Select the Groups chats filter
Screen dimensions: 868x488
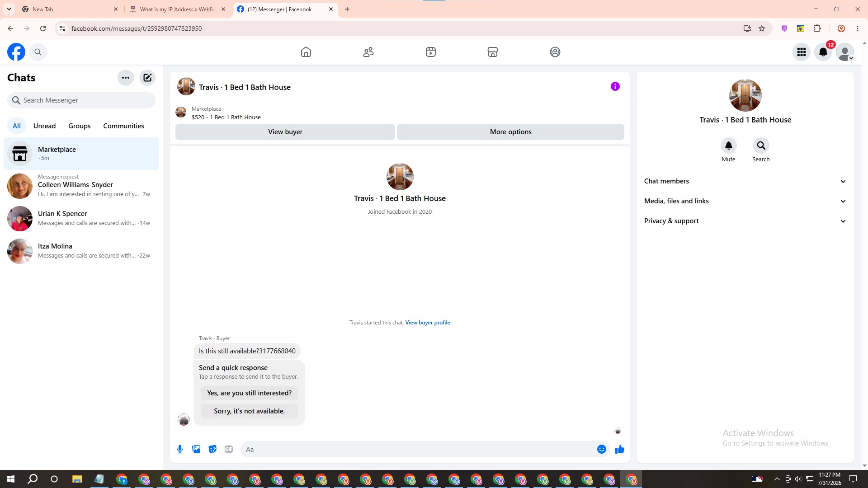click(x=80, y=126)
